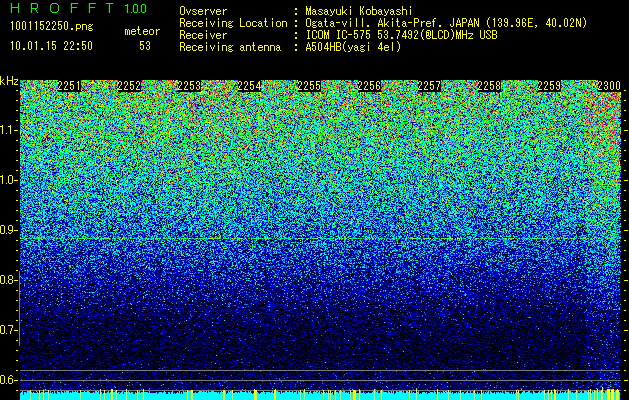Click time marker 2254
The width and height of the screenshot is (629, 400).
250,86
